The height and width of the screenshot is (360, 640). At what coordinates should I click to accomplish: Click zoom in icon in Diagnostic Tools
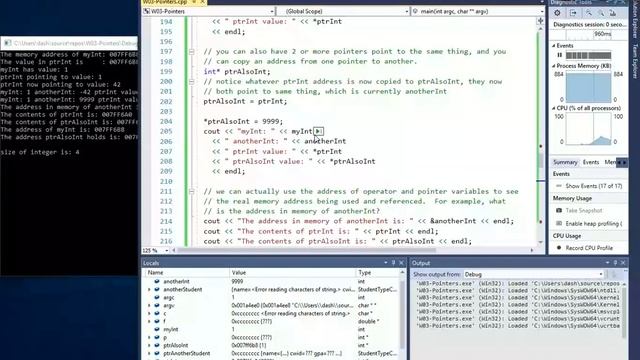point(589,13)
